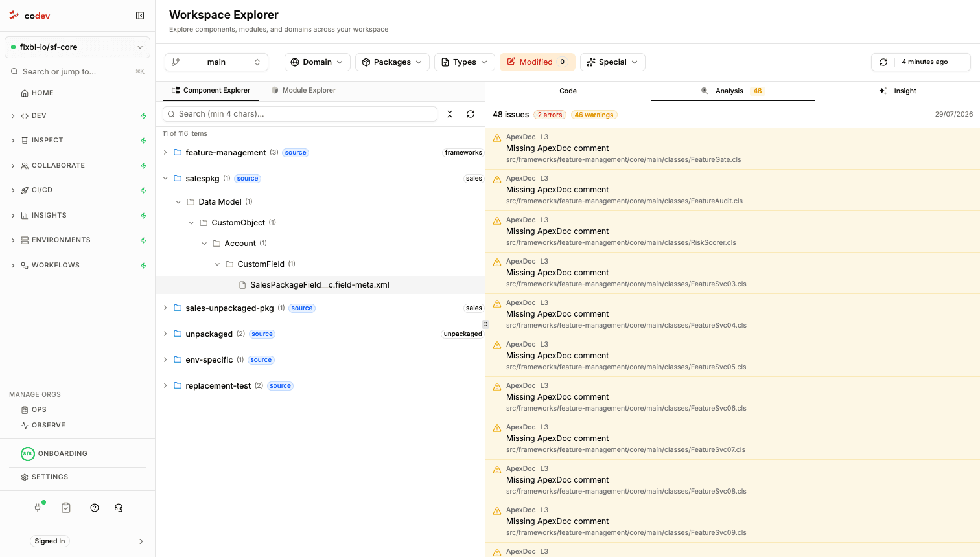
Task: Collapse the CustomField node
Action: [x=217, y=264]
